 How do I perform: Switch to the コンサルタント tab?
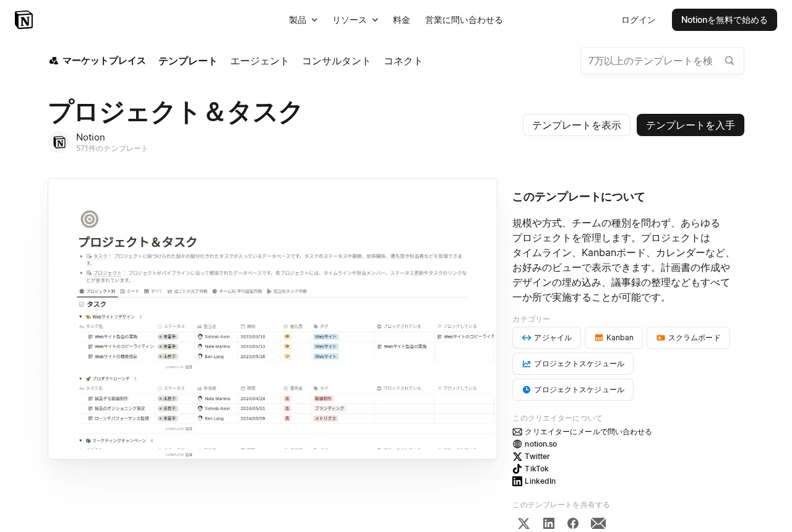[337, 61]
